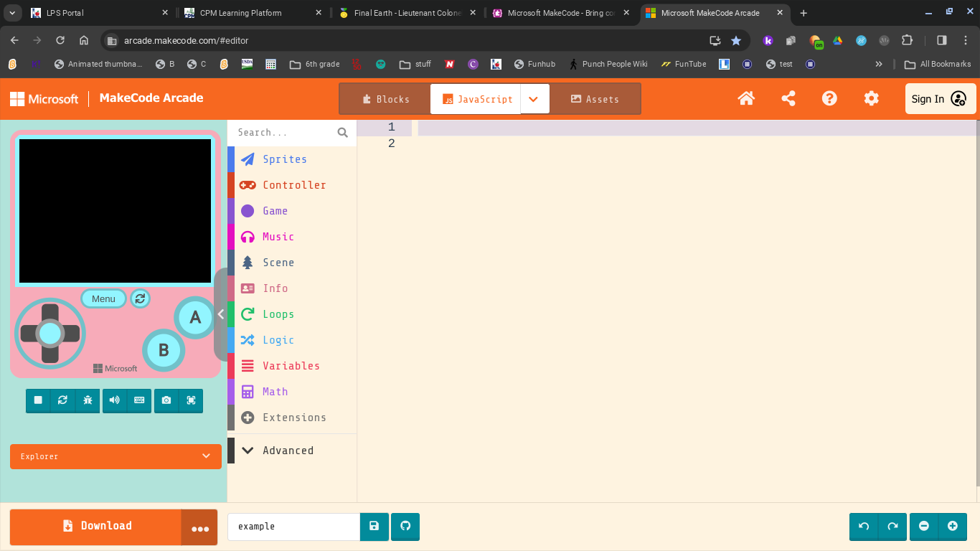Bookmark this page with the star icon
980x551 pixels.
pos(736,40)
